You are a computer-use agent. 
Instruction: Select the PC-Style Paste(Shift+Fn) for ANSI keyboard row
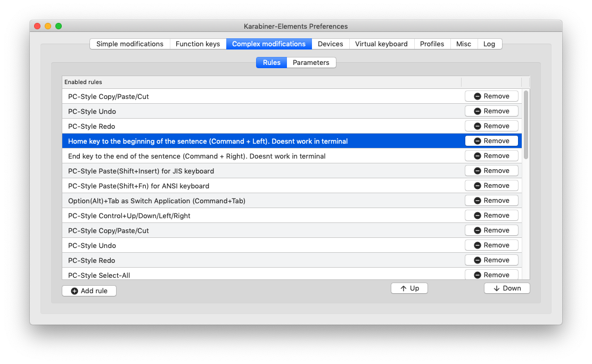tap(292, 186)
